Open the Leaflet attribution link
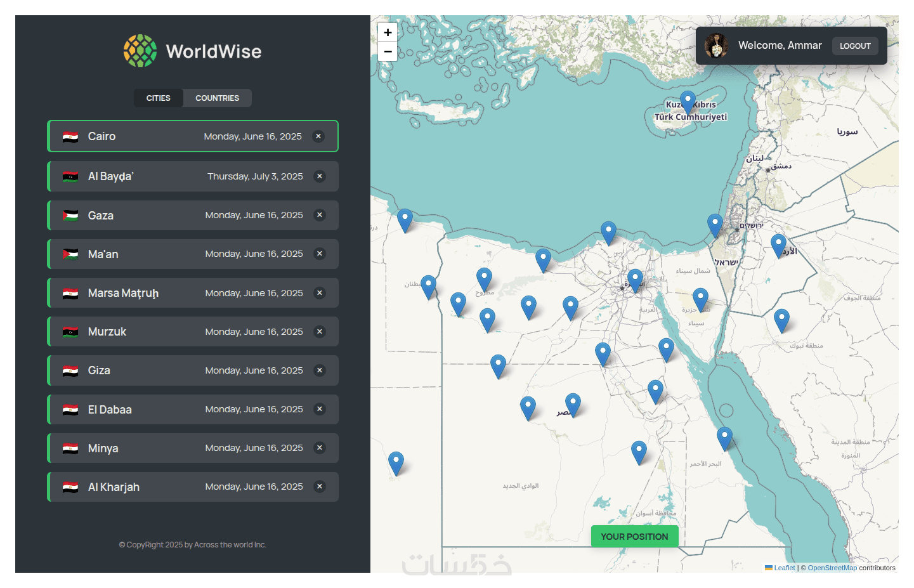Screen dimensions: 914x588 [x=780, y=568]
